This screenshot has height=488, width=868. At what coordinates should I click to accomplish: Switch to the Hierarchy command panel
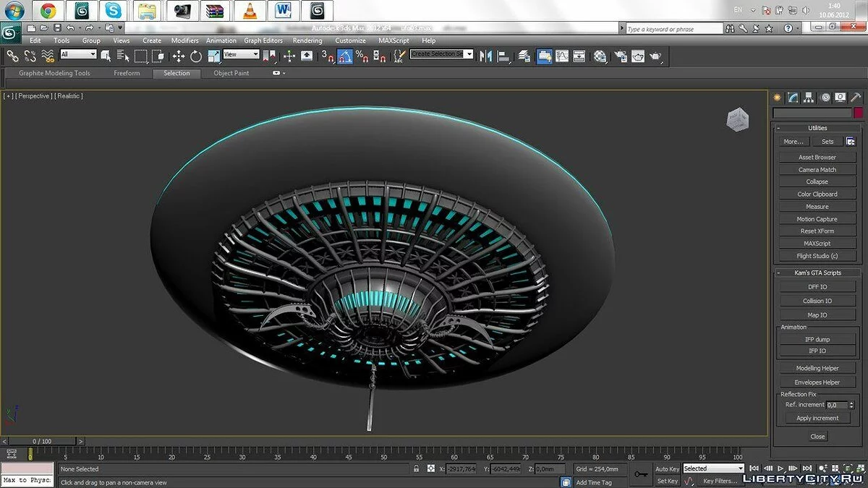point(809,98)
